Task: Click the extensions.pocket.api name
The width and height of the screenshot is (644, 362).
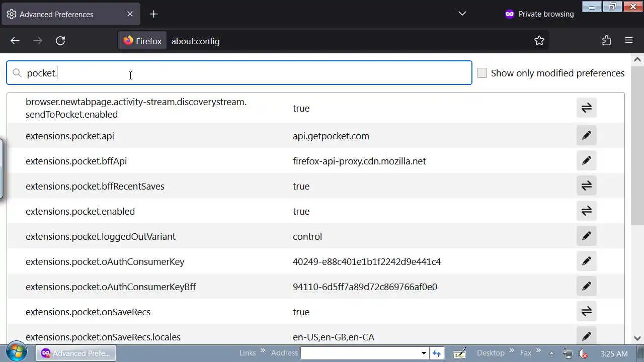Action: (x=70, y=136)
